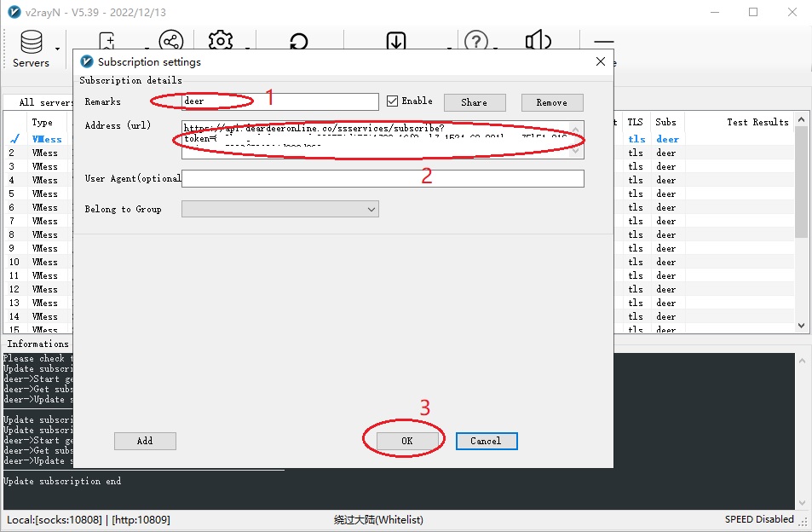Click the speaker promotion icon in toolbar
Viewport: 812px width, 532px height.
[538, 42]
